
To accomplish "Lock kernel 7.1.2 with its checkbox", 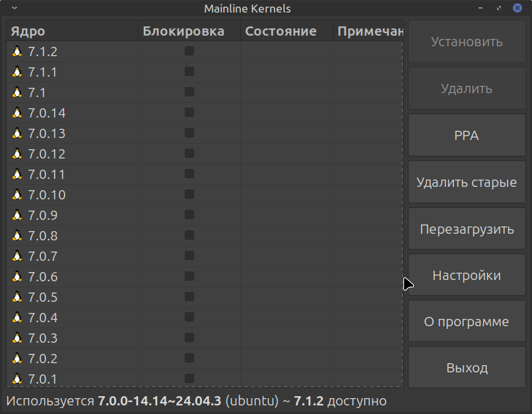I will tap(189, 51).
